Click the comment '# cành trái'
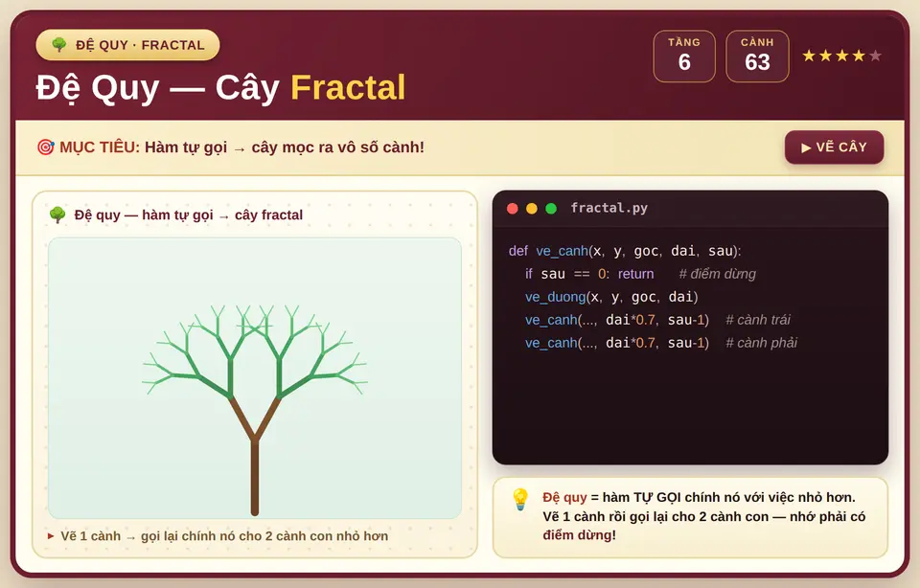 point(758,320)
